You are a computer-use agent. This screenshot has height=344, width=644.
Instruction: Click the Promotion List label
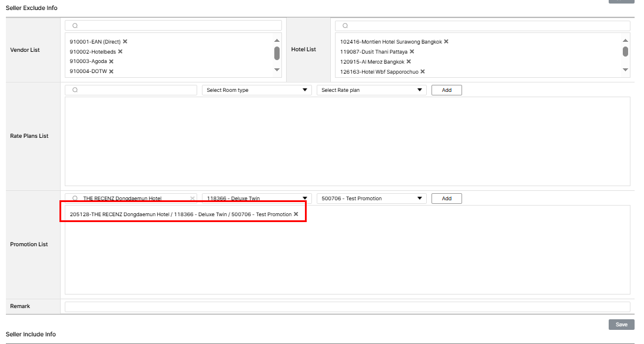tap(29, 244)
